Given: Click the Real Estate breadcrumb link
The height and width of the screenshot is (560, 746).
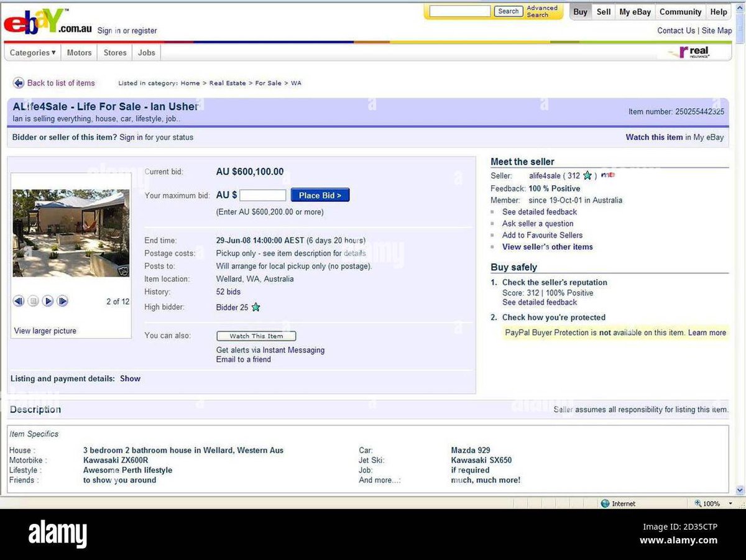Looking at the screenshot, I should click(228, 83).
